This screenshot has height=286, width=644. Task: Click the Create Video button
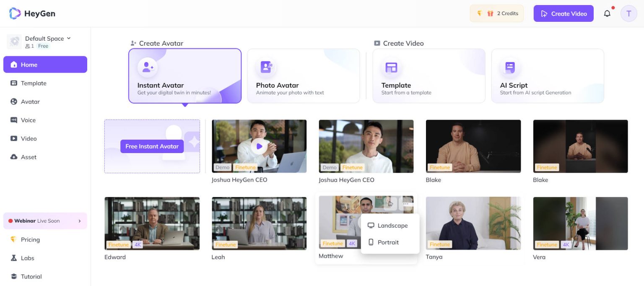563,13
